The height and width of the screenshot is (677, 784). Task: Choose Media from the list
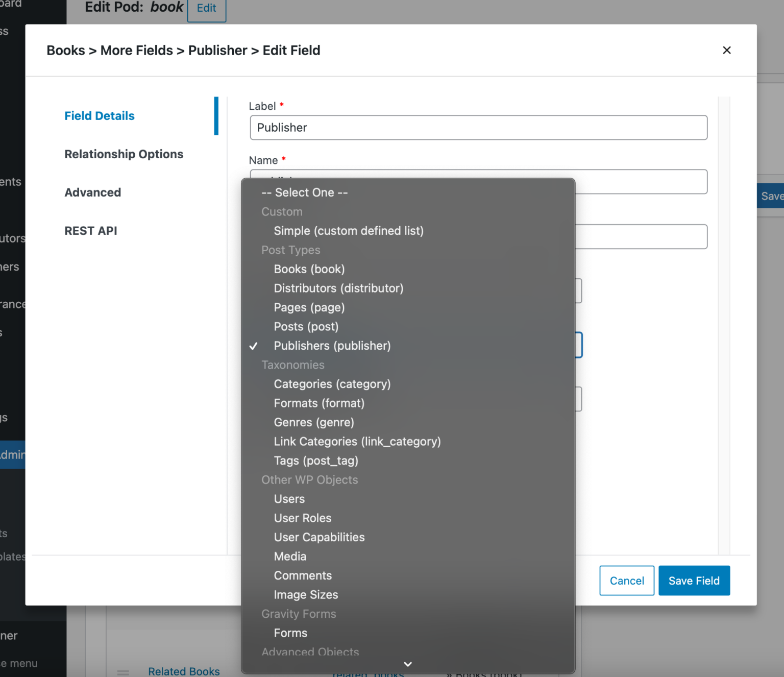click(290, 556)
